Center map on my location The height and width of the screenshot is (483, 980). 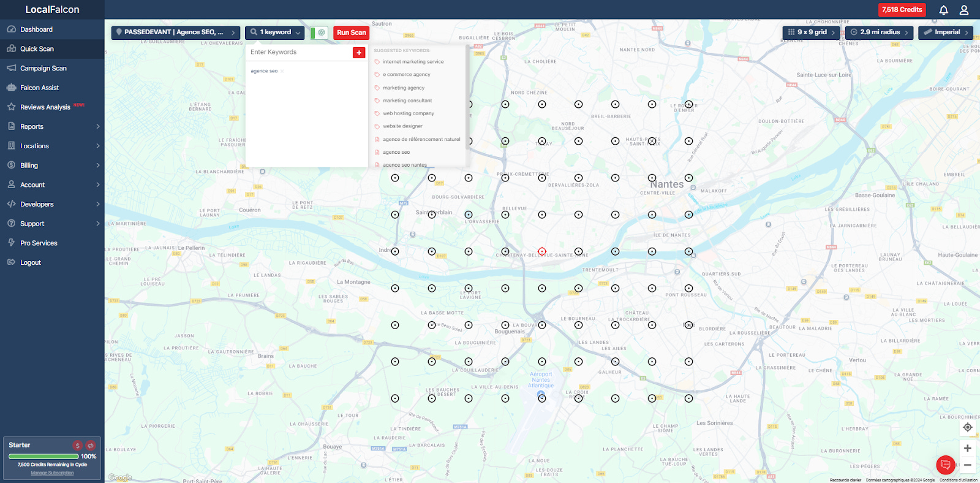point(968,427)
